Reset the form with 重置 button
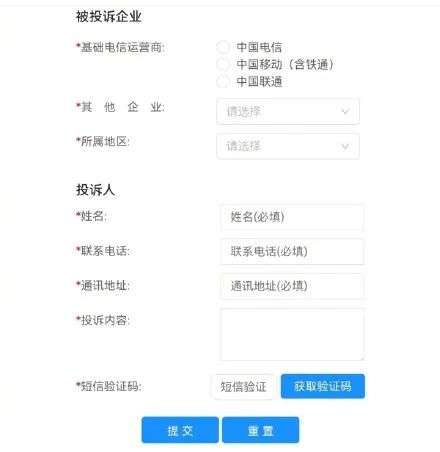The height and width of the screenshot is (452, 440). 260,430
